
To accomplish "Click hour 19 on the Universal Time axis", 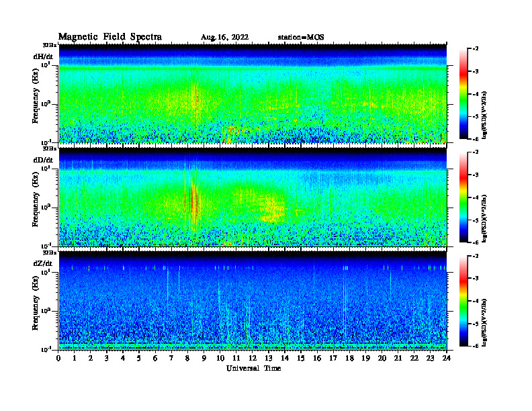I will pos(365,359).
